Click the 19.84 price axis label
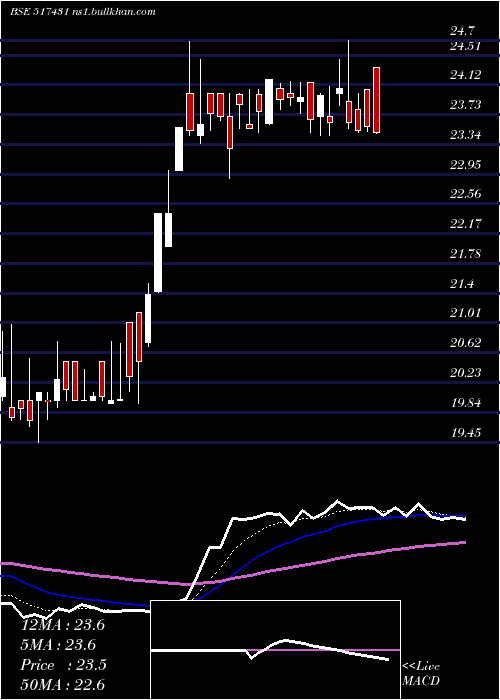Screen dimensions: 500x700 click(x=466, y=403)
